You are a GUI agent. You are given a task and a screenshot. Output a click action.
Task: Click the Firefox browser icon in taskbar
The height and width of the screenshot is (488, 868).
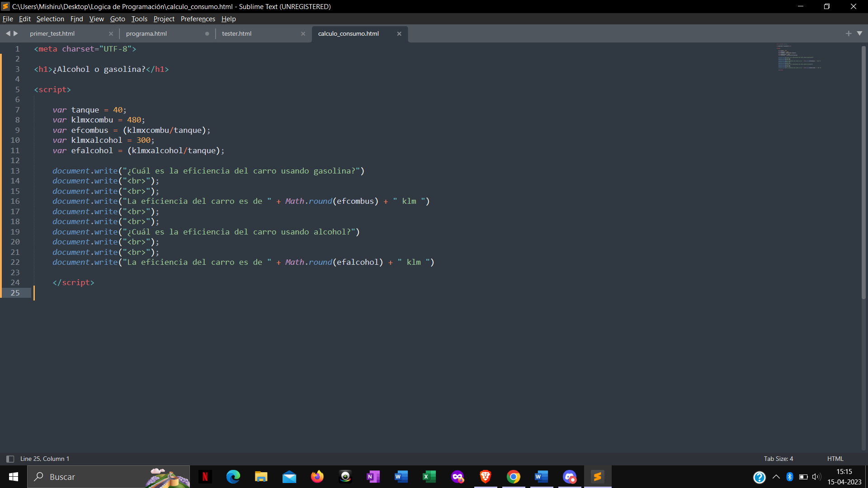318,476
